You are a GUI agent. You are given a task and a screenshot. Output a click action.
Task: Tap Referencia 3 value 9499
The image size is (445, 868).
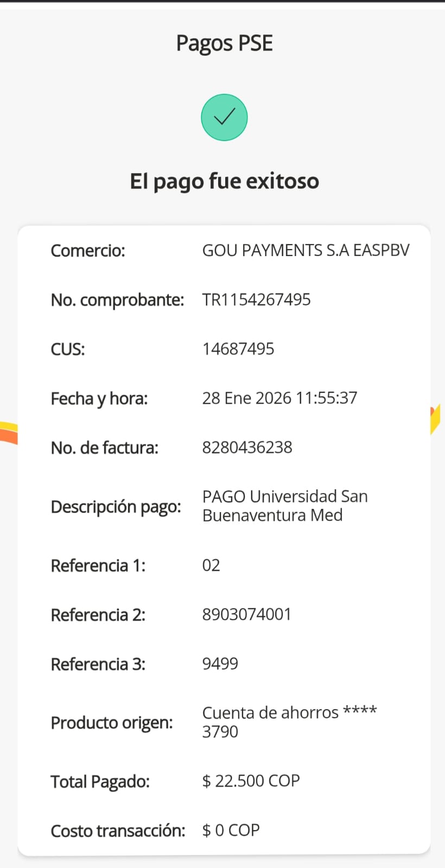[x=220, y=664]
